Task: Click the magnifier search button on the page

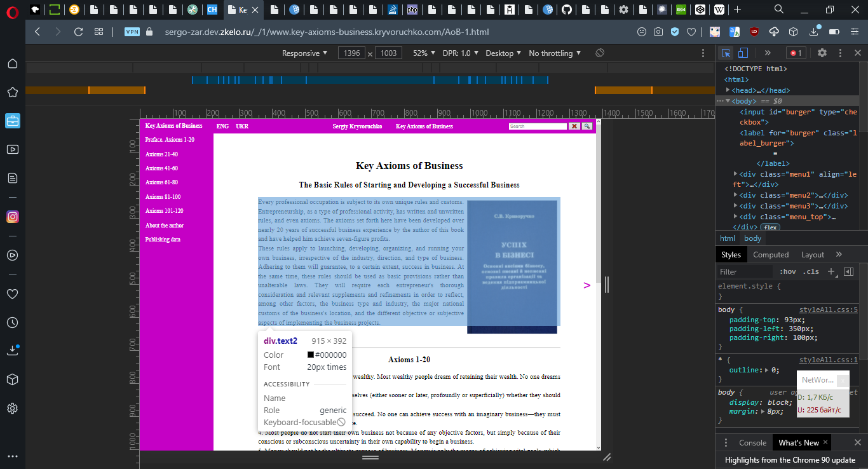Action: (x=587, y=126)
